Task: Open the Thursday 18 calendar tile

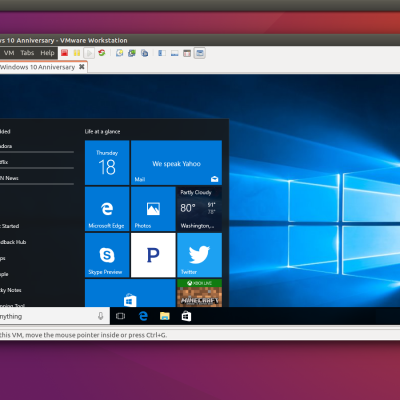Action: (x=107, y=163)
